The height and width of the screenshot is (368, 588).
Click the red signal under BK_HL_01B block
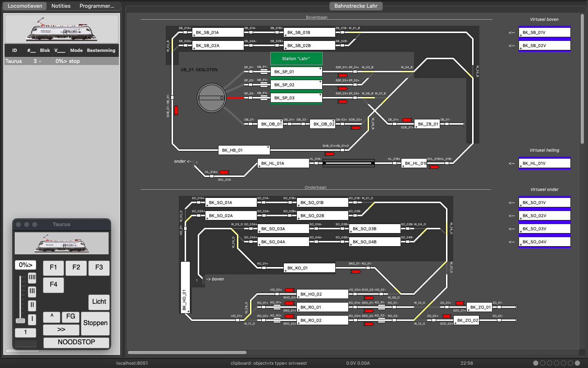click(x=434, y=167)
